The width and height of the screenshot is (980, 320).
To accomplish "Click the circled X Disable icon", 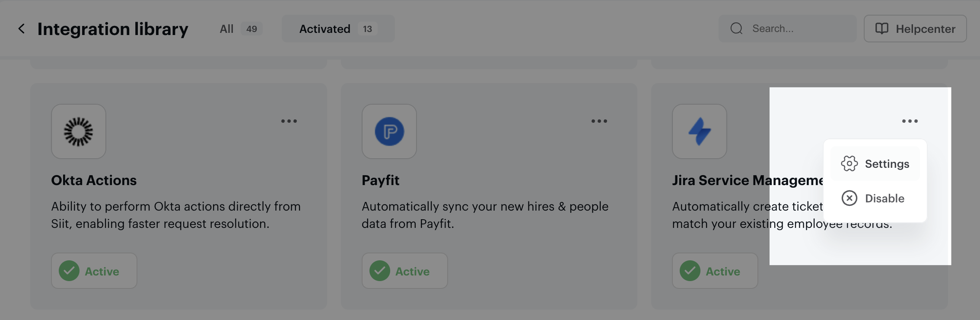I will (x=849, y=198).
